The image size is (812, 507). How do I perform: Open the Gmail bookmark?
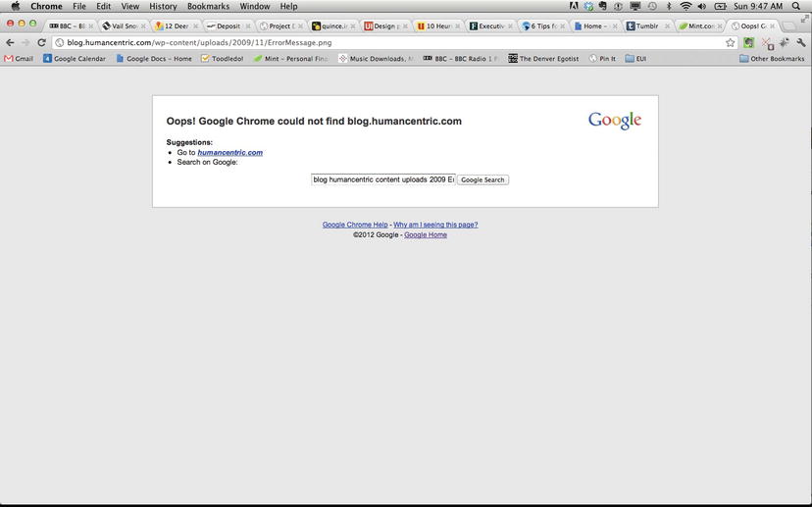[x=19, y=59]
